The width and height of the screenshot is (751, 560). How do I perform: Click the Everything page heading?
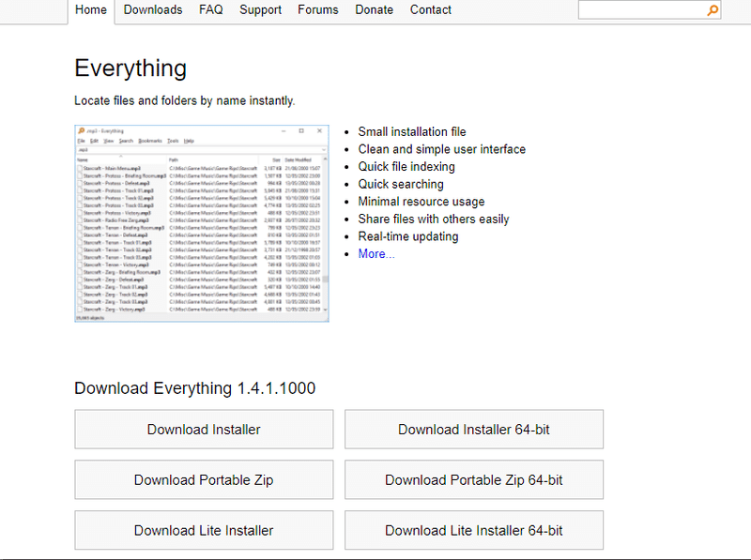point(130,68)
